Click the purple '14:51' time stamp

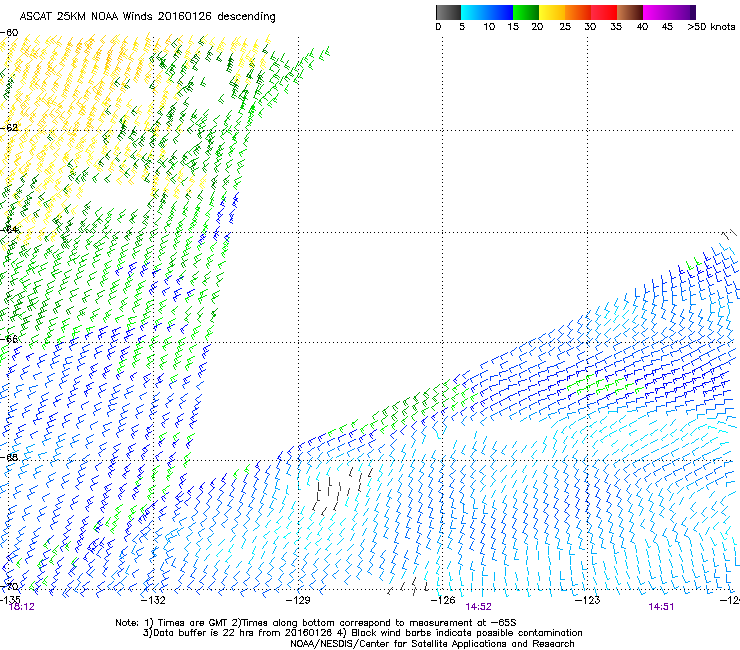[661, 607]
